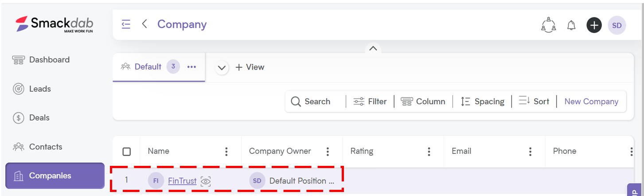Select Companies in the sidebar
644x196 pixels.
pyautogui.click(x=55, y=176)
